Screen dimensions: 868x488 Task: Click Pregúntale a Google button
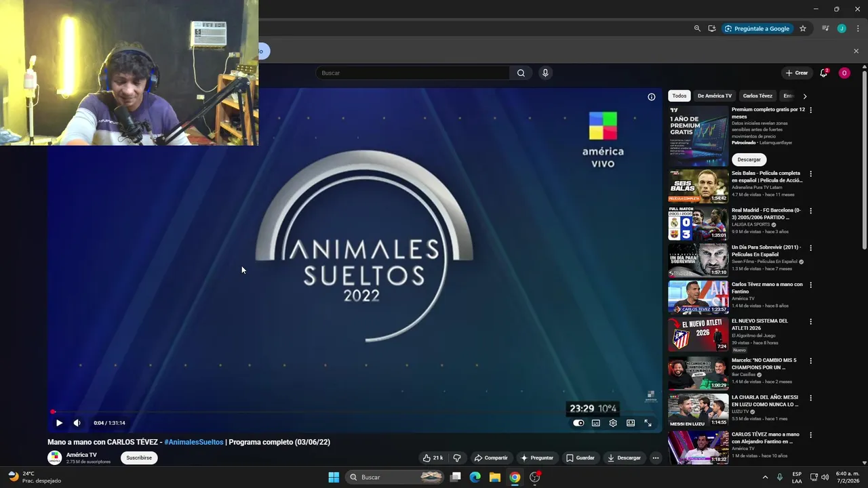pos(757,28)
